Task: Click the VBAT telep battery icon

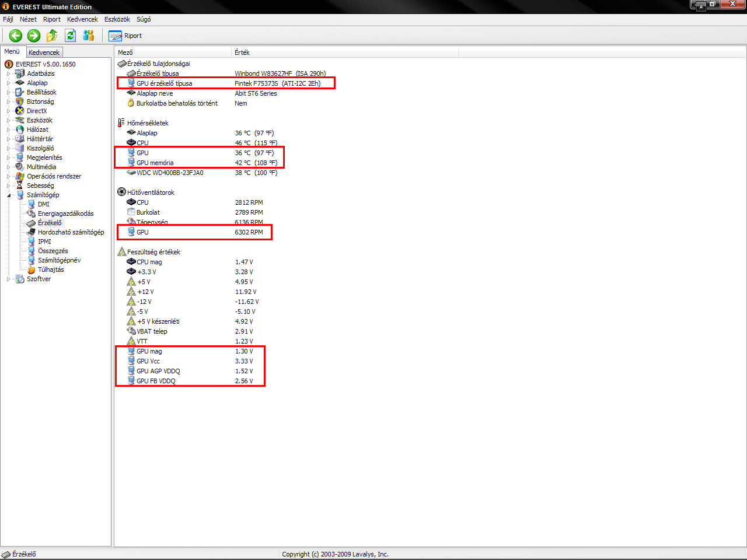Action: pyautogui.click(x=131, y=331)
